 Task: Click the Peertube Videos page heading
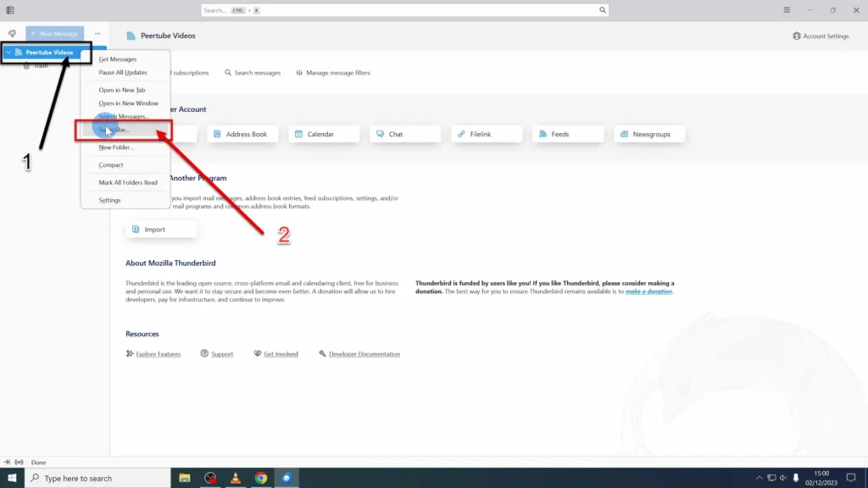[x=168, y=36]
